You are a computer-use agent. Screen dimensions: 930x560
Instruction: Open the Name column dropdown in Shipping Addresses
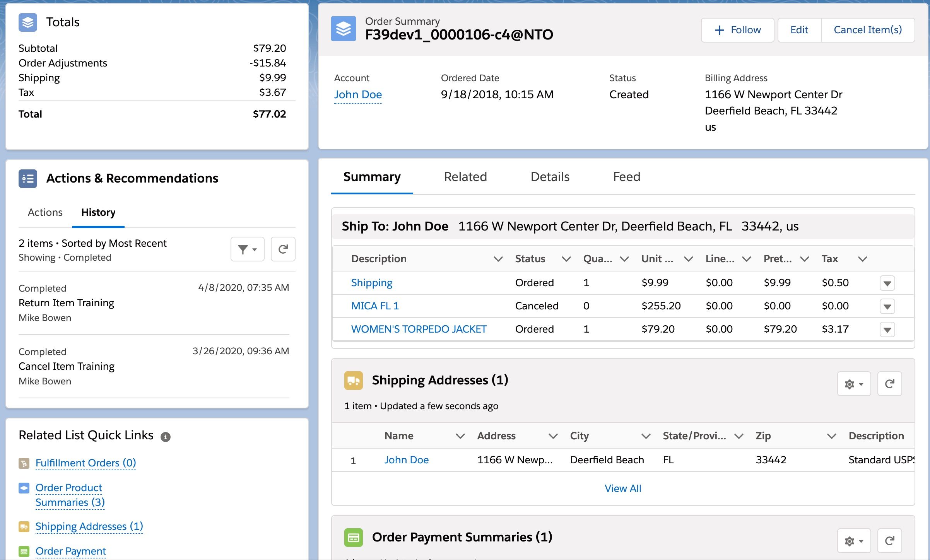coord(460,436)
